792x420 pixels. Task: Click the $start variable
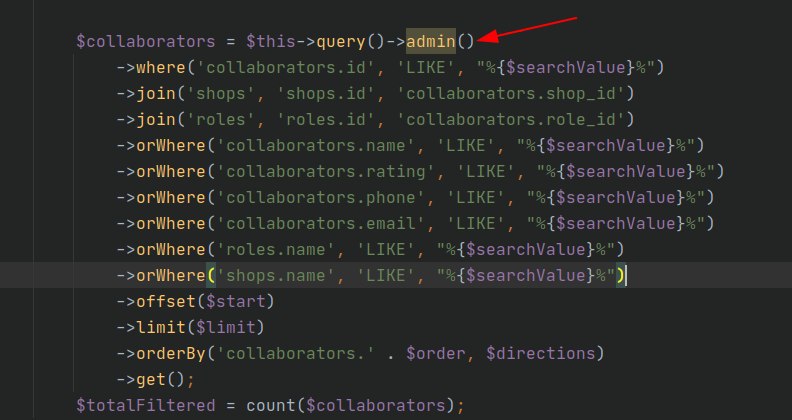pyautogui.click(x=236, y=302)
